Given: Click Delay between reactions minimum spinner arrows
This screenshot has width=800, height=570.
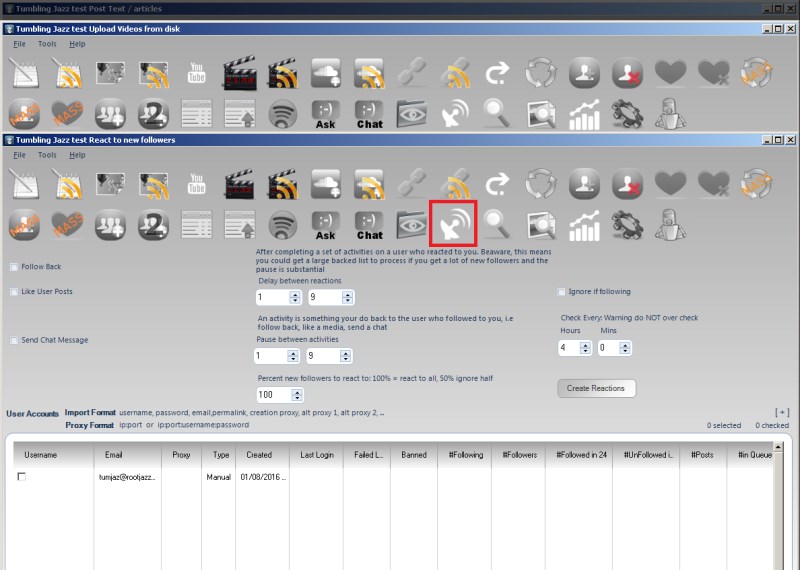Looking at the screenshot, I should pyautogui.click(x=295, y=298).
